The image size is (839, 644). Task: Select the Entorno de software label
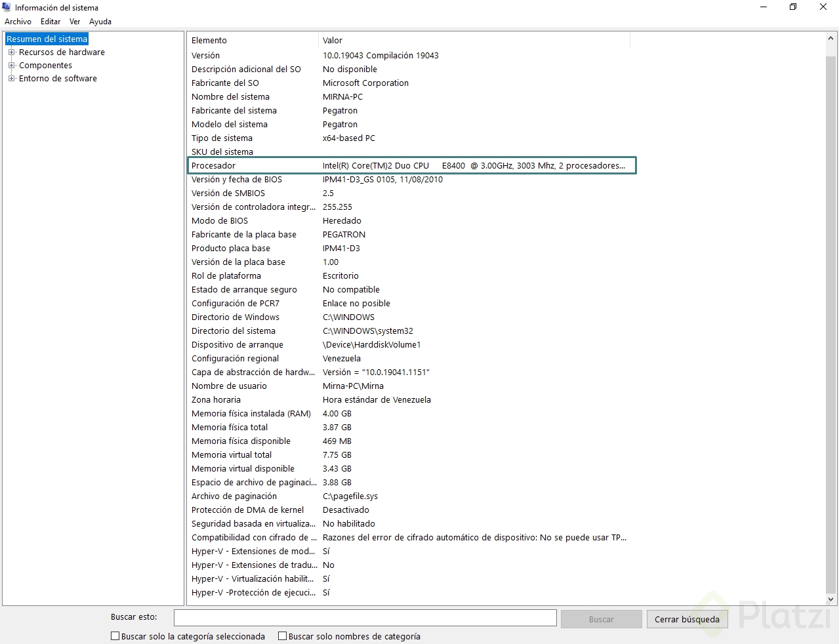click(x=58, y=79)
